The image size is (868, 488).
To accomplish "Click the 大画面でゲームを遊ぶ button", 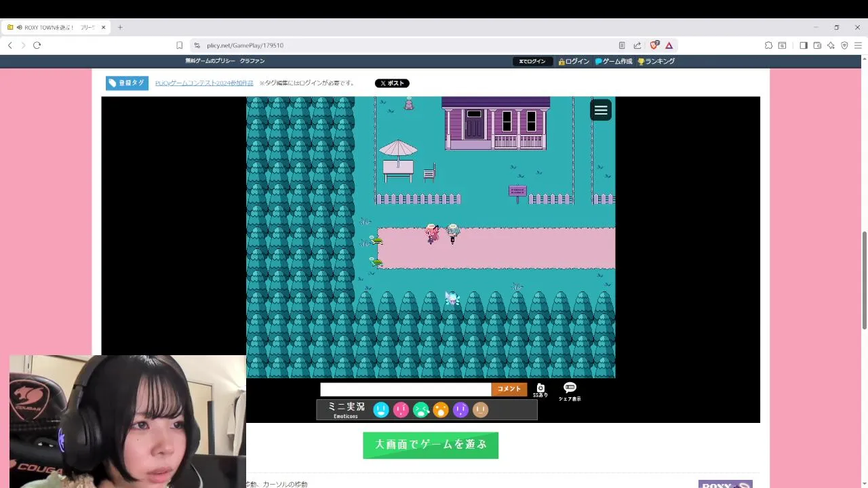I will (x=431, y=445).
